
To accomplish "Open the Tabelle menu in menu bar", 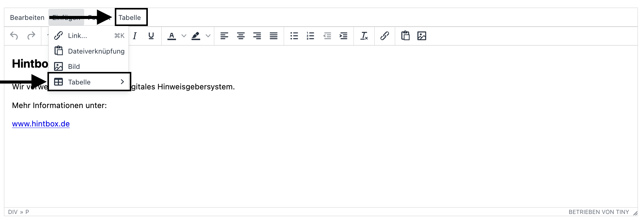I will (130, 17).
